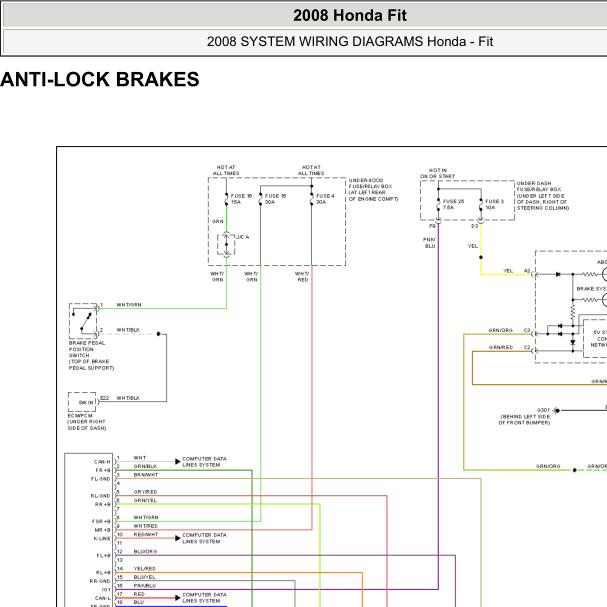Click the 'FUSE 4 30A' label
Screen dimensions: 607x607
click(325, 199)
